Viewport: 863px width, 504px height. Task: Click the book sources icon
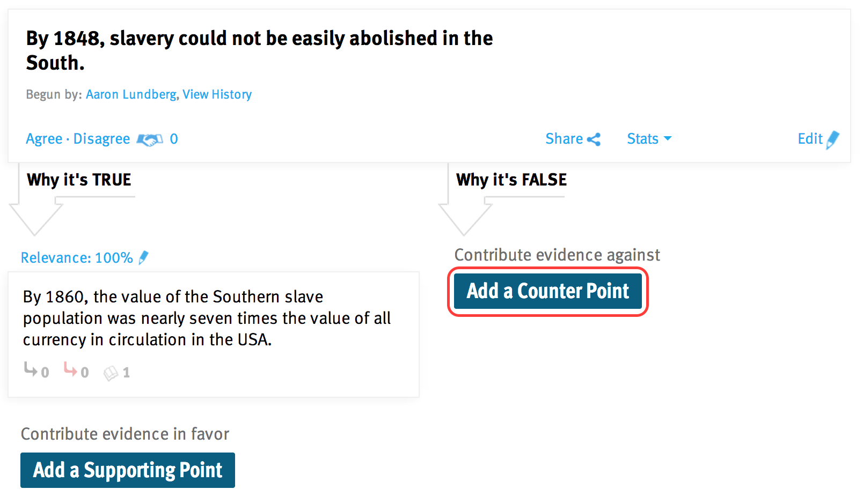[x=111, y=373]
